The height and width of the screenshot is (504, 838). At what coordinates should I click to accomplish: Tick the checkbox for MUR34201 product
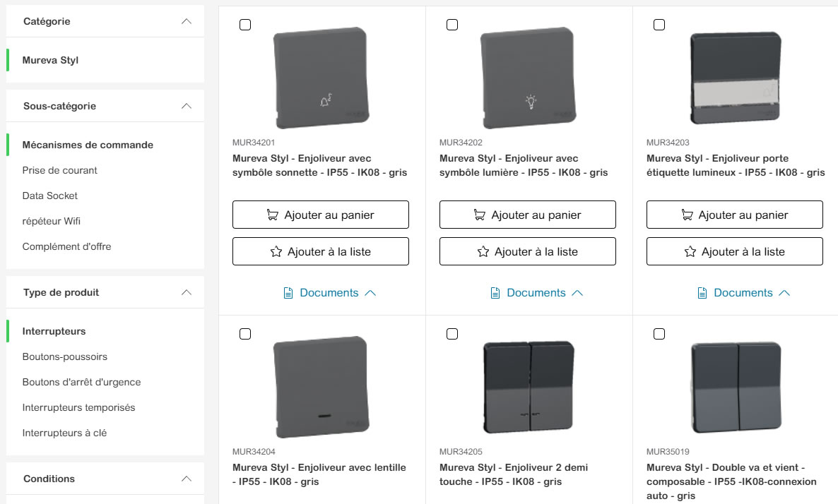pos(245,25)
